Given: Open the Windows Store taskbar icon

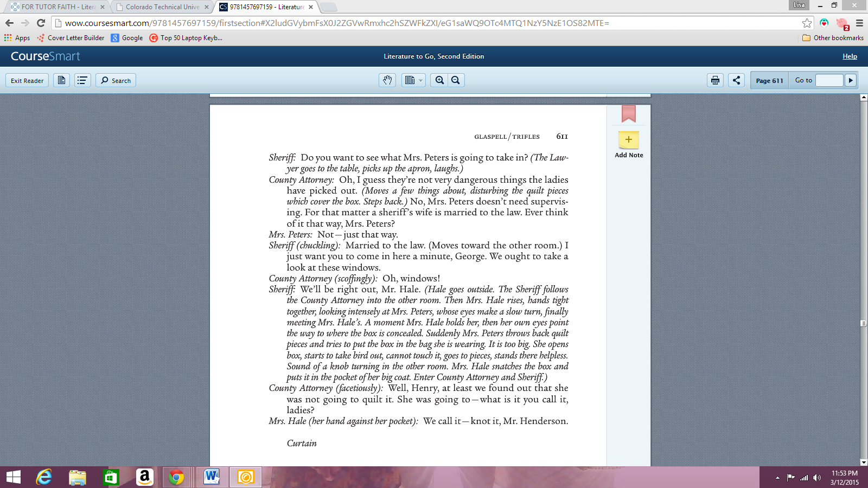Looking at the screenshot, I should click(111, 477).
